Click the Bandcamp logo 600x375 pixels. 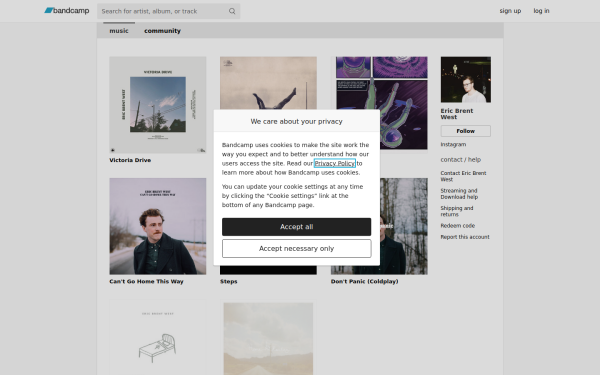pyautogui.click(x=67, y=11)
